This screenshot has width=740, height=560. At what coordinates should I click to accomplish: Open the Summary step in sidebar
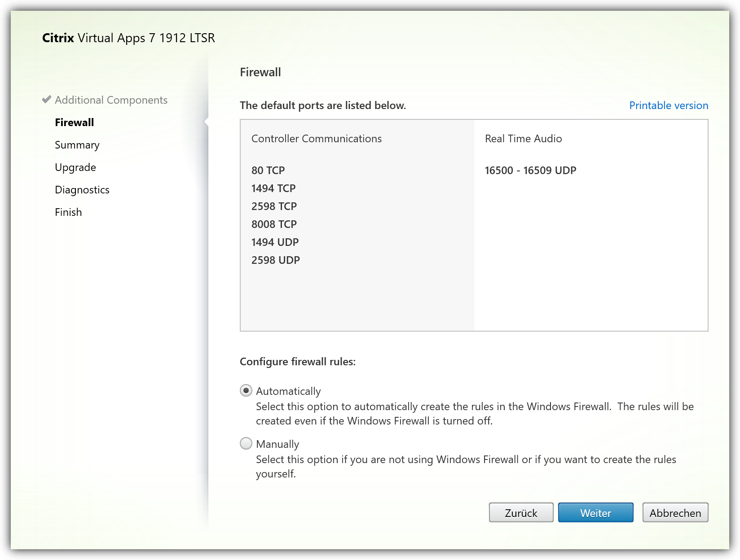(x=77, y=145)
